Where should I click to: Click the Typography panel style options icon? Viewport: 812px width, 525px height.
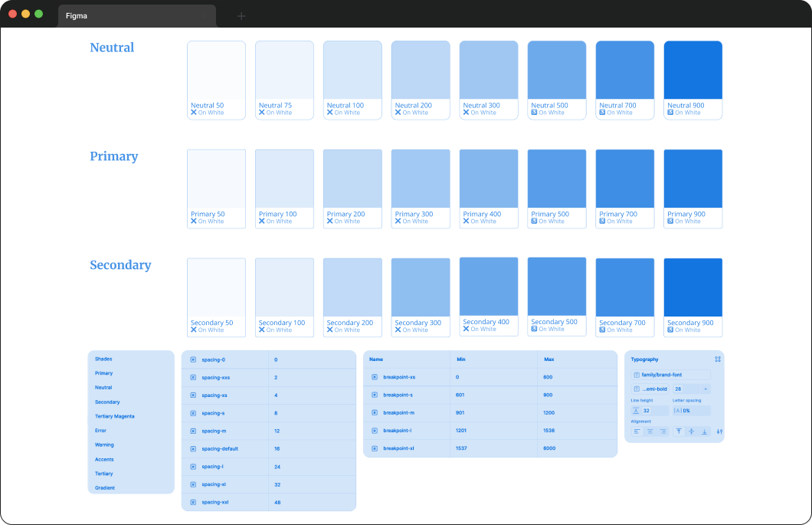pyautogui.click(x=718, y=359)
